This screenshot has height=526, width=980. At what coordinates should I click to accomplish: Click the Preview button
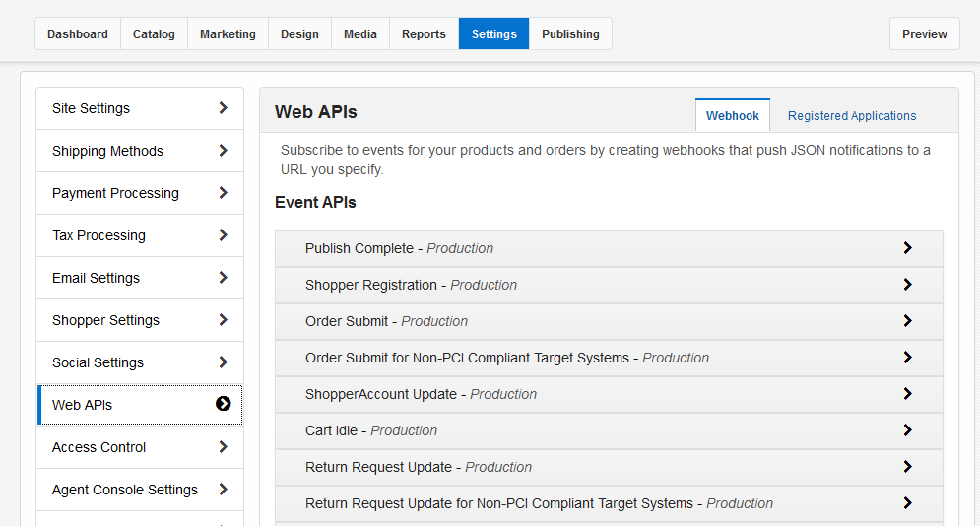click(x=924, y=33)
